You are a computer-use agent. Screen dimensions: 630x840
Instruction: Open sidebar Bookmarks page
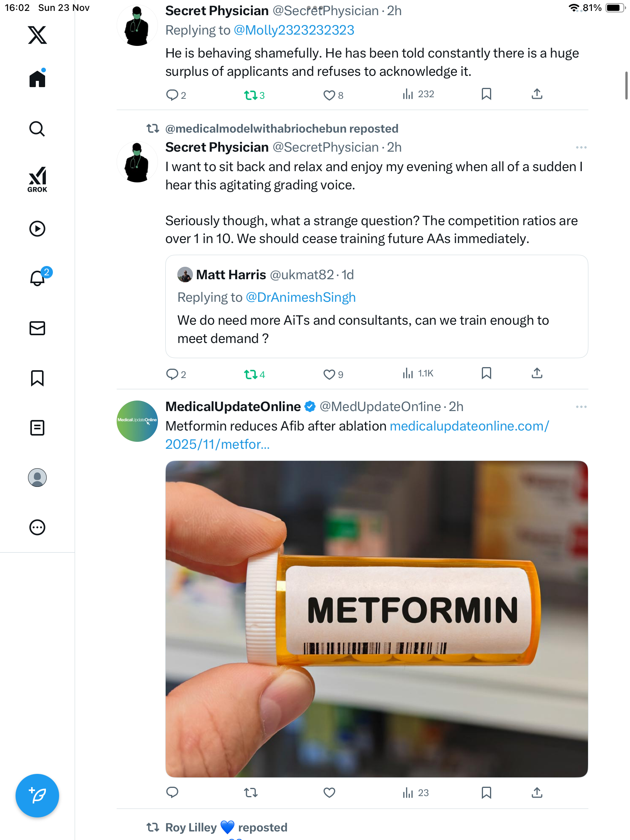point(37,378)
